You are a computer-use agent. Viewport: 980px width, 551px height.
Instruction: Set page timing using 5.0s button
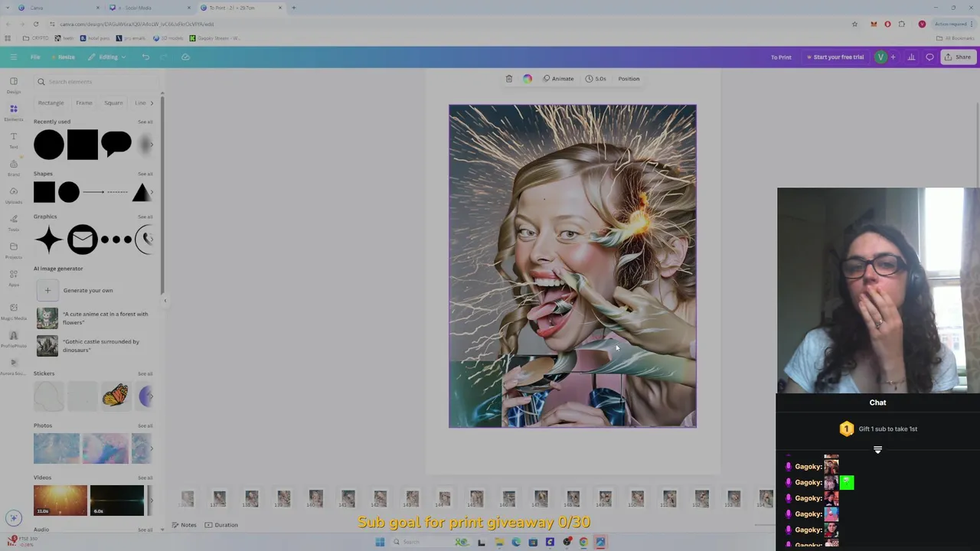coord(596,79)
